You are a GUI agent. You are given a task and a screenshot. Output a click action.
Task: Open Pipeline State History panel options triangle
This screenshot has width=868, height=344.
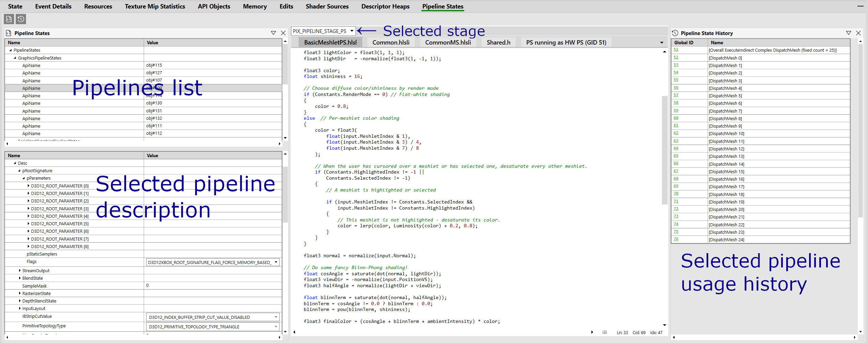[848, 33]
